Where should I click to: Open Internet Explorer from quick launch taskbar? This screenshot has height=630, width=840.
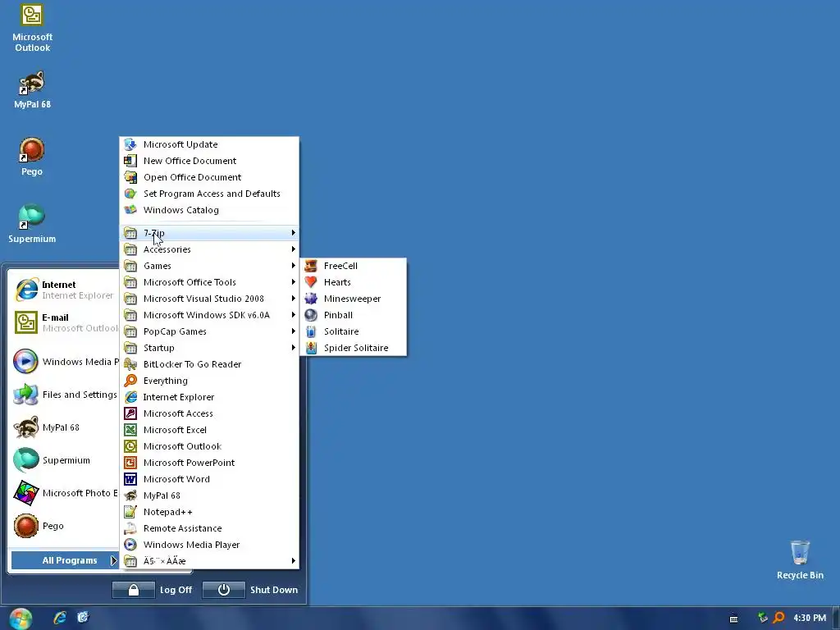pyautogui.click(x=59, y=618)
